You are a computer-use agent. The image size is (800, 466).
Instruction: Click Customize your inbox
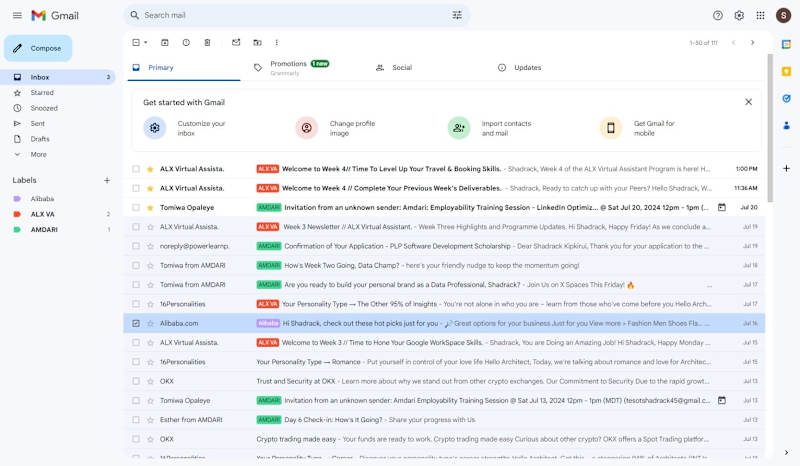point(185,128)
